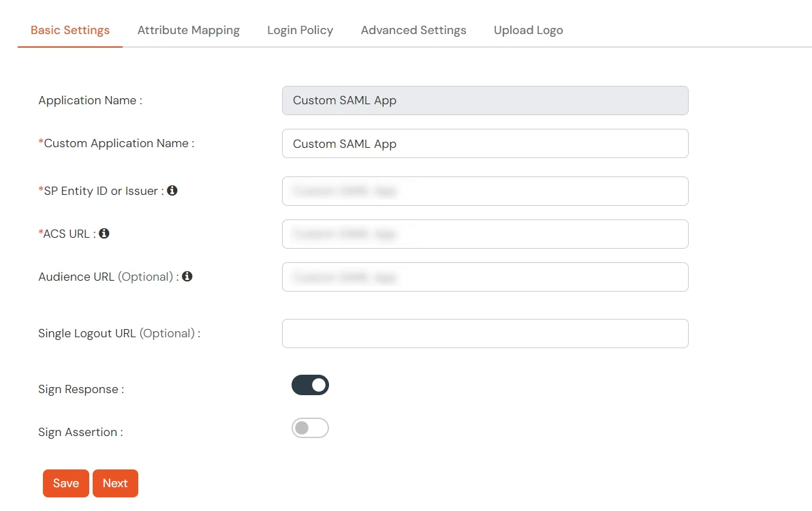The width and height of the screenshot is (812, 511).
Task: Click the Custom SAML App text in Application Name
Action: 343,100
